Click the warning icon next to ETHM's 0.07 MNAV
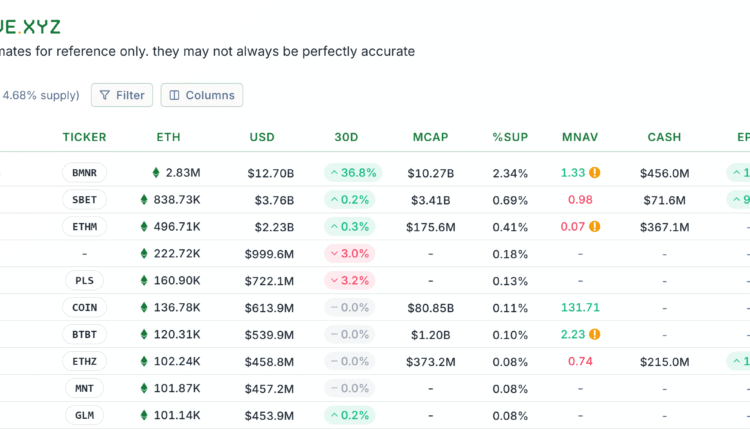 594,227
